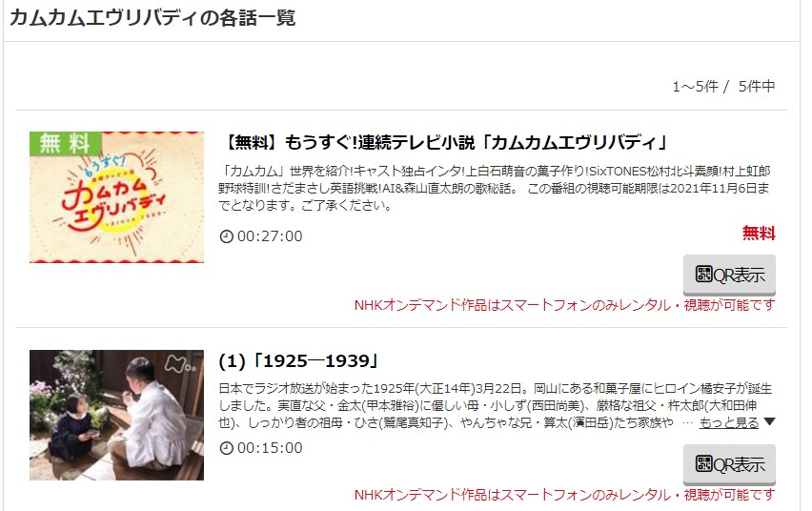This screenshot has height=511, width=812.
Task: Click the NHK smartphone-only notice under the preview
Action: click(x=564, y=305)
